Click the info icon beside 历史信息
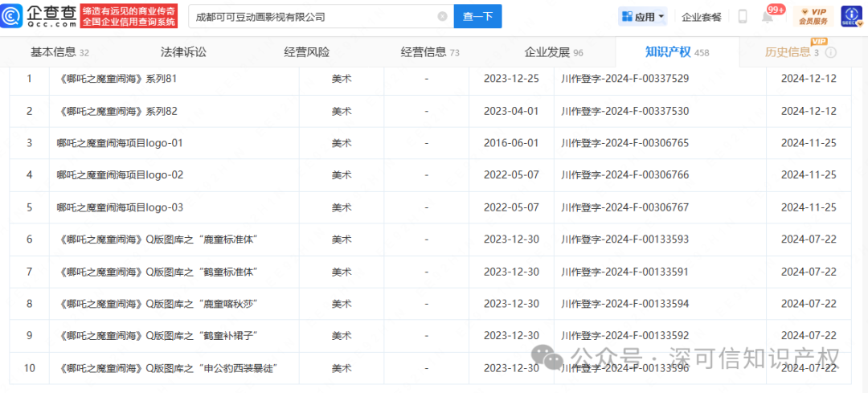Image resolution: width=868 pixels, height=393 pixels. tap(831, 52)
